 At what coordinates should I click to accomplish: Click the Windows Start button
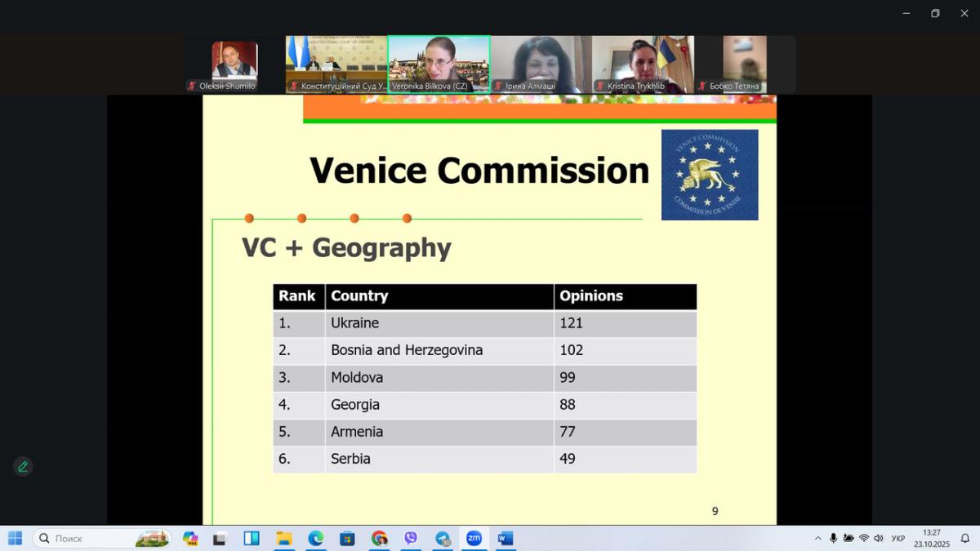[15, 538]
